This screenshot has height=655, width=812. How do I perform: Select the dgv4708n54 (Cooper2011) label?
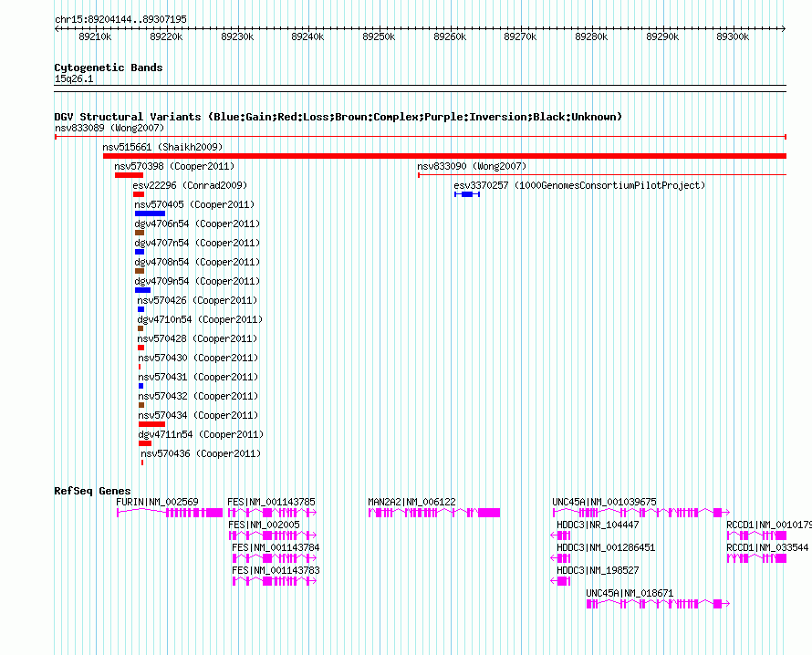[197, 262]
